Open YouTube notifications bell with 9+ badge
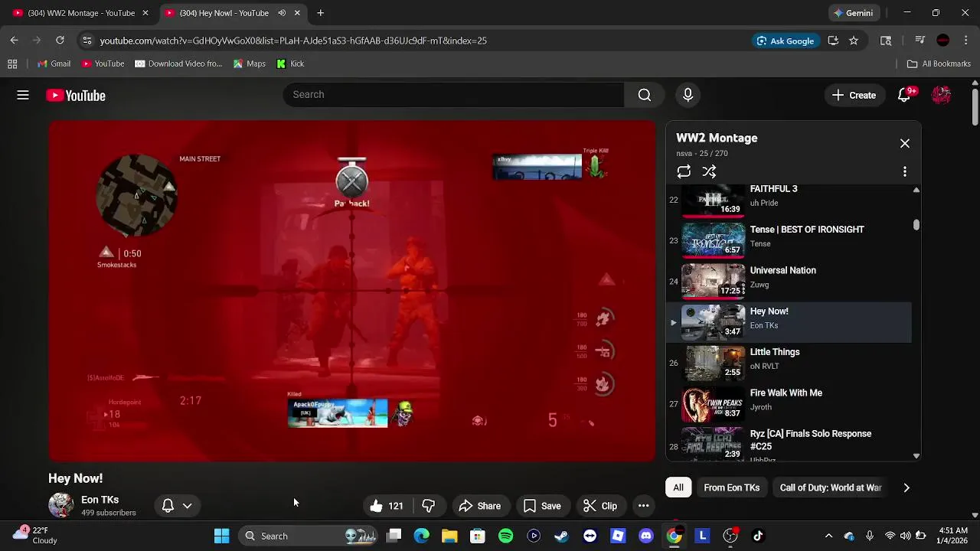 [x=905, y=95]
